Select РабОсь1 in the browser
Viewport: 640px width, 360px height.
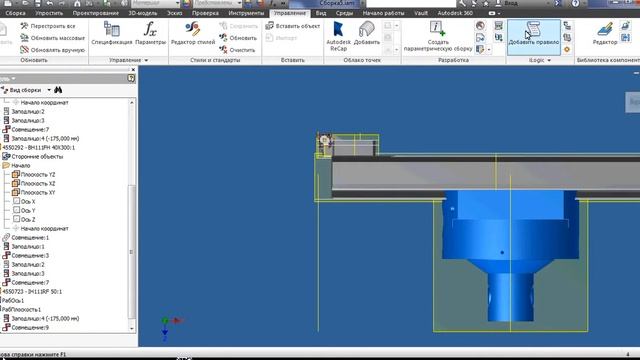click(13, 300)
